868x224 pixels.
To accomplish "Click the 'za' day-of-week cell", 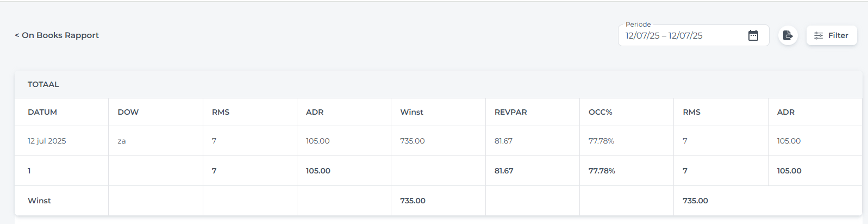I will [x=122, y=141].
